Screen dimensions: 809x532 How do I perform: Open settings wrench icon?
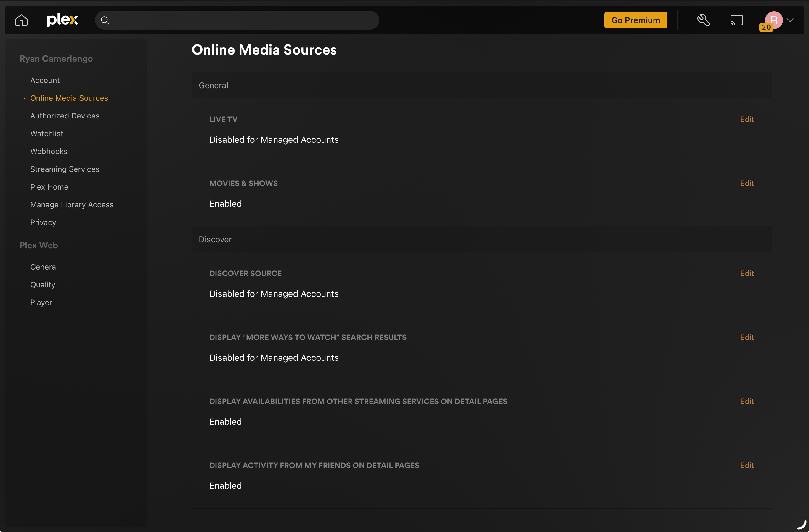pos(703,20)
